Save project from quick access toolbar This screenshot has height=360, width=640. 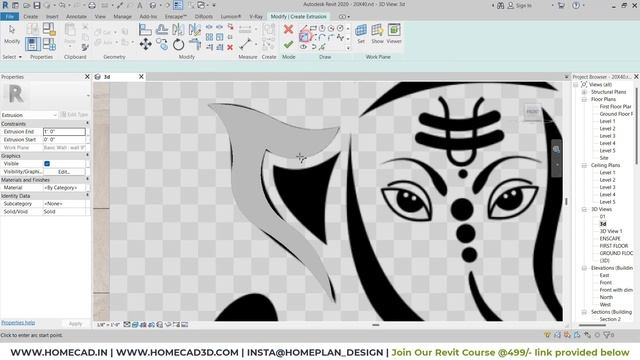[37, 5]
